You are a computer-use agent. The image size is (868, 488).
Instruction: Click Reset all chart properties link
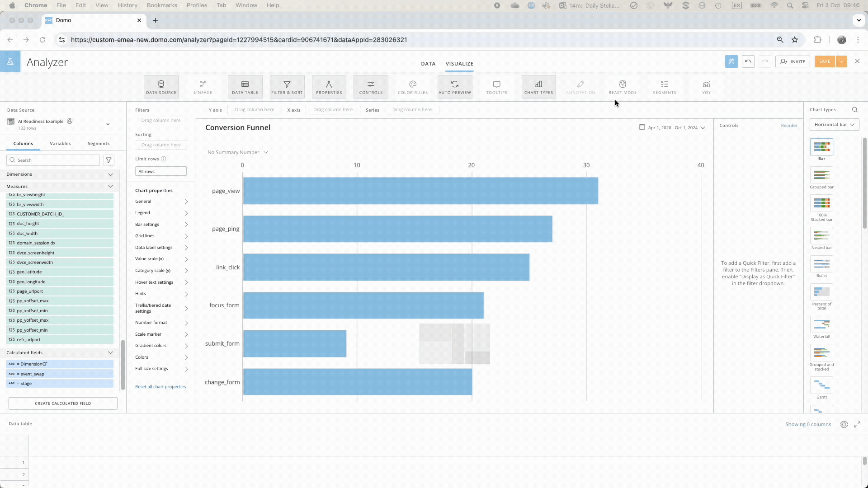[160, 387]
